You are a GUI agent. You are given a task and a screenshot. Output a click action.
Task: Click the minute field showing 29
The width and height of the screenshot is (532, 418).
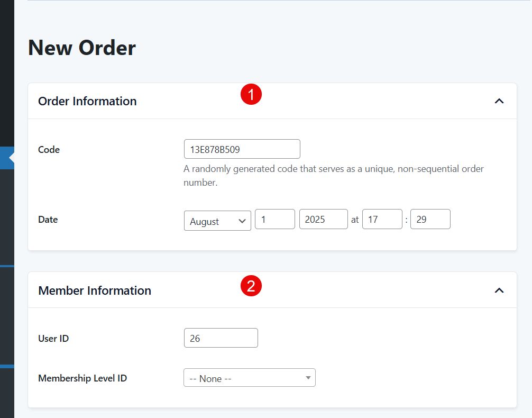coord(430,219)
